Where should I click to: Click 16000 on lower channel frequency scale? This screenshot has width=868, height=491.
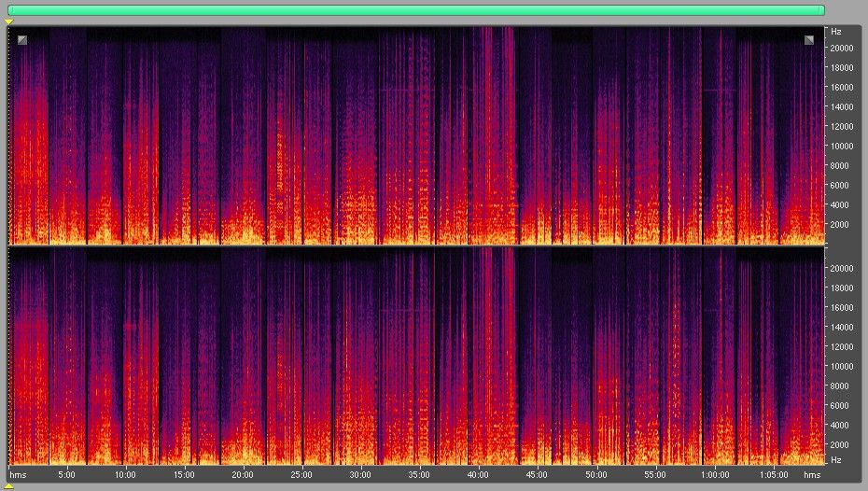(841, 308)
